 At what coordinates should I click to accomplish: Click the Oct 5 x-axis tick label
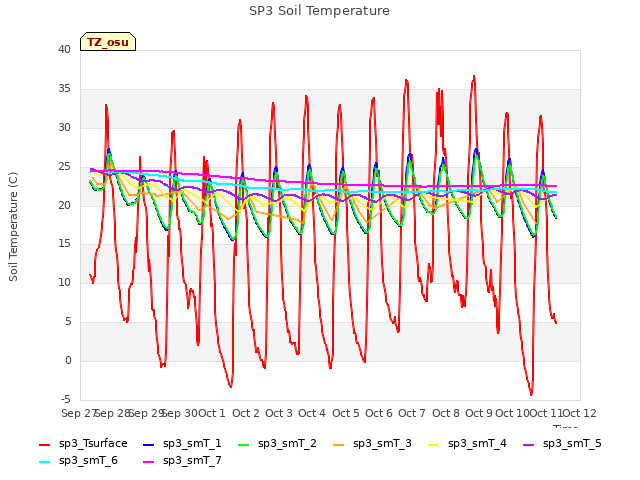[x=346, y=413]
